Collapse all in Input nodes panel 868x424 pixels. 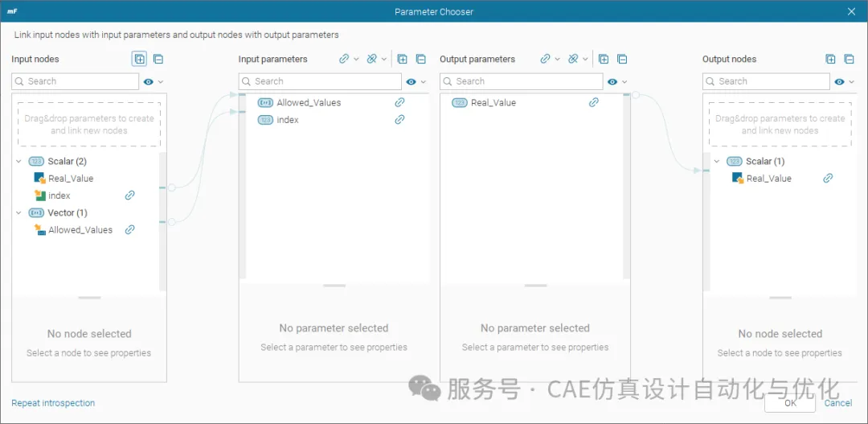[x=158, y=59]
